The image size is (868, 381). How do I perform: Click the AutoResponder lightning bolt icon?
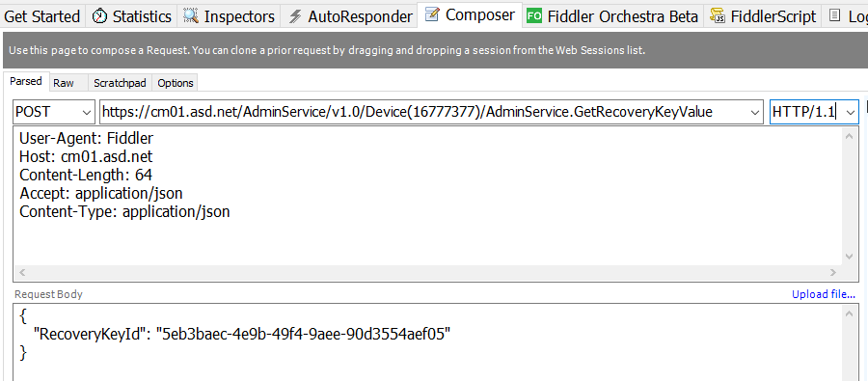tap(296, 16)
